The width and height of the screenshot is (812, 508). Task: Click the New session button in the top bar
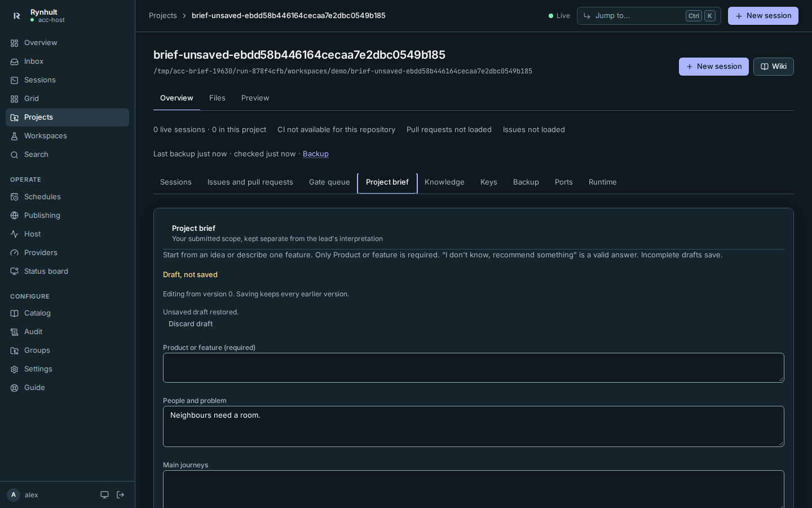point(763,16)
